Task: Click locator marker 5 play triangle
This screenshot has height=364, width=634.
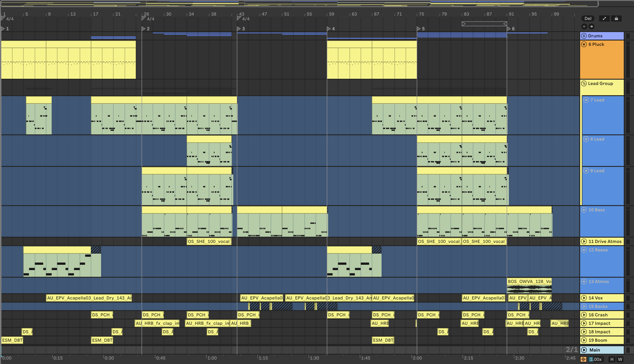Action: [x=419, y=29]
